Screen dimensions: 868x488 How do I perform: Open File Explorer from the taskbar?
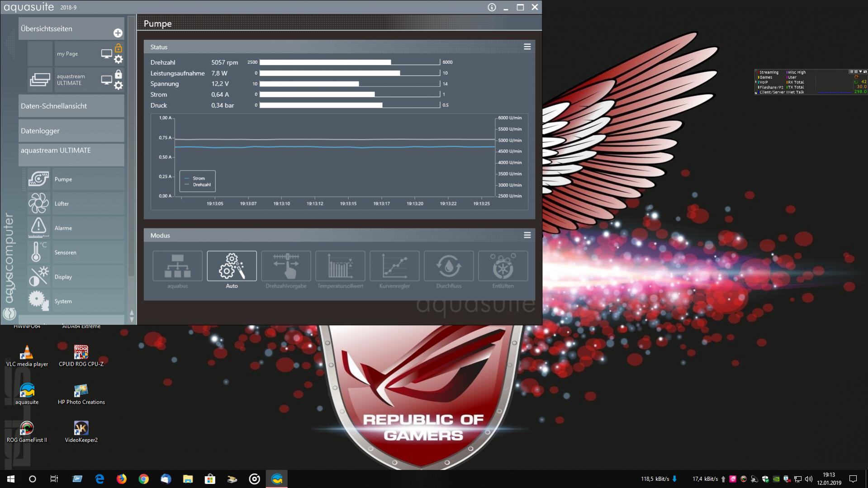[188, 479]
